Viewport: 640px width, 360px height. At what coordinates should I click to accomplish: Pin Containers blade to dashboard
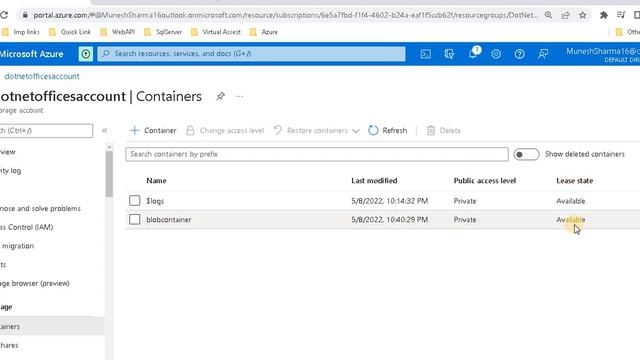click(220, 96)
